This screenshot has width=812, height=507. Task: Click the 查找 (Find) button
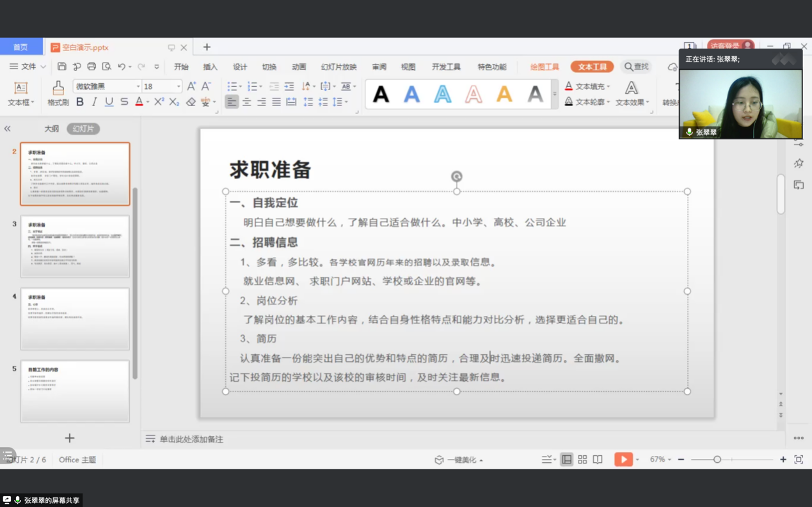click(x=636, y=66)
